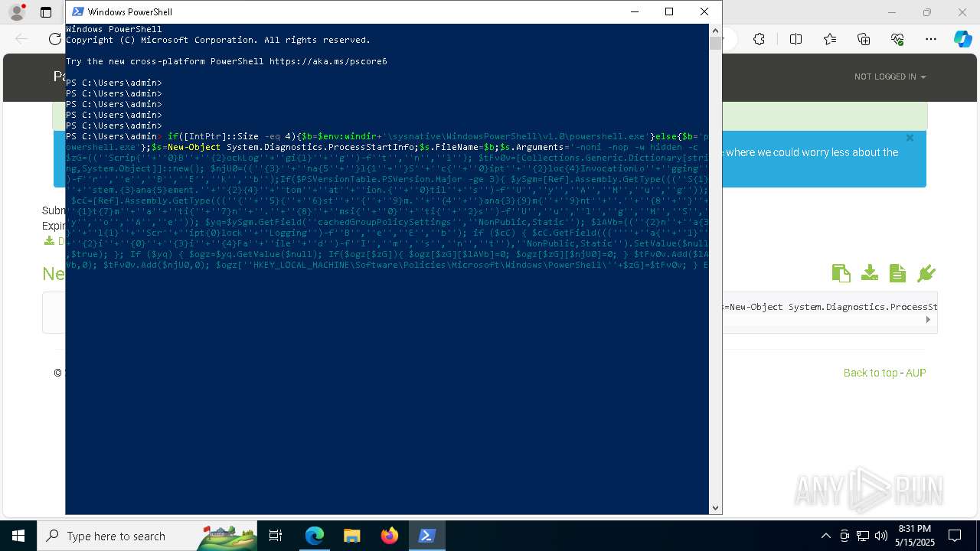Show hidden tray icons chevron
The height and width of the screenshot is (551, 980).
pyautogui.click(x=825, y=536)
